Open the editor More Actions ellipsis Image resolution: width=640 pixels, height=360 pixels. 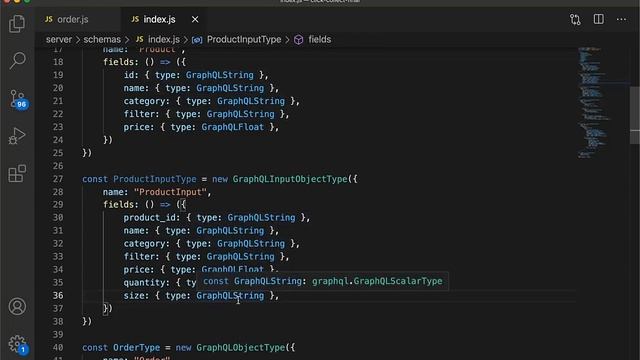point(621,19)
